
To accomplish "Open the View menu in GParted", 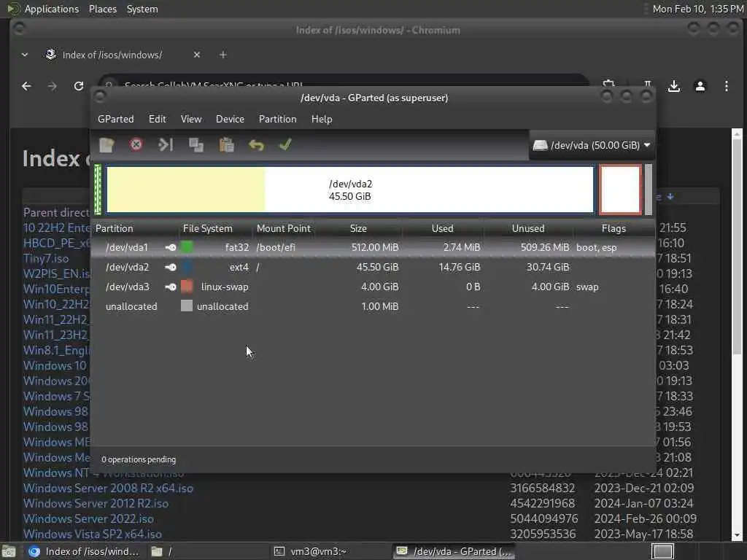I will pyautogui.click(x=191, y=119).
